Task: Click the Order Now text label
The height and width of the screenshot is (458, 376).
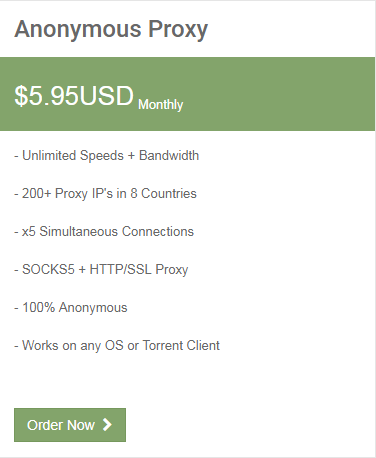Action: [x=61, y=425]
